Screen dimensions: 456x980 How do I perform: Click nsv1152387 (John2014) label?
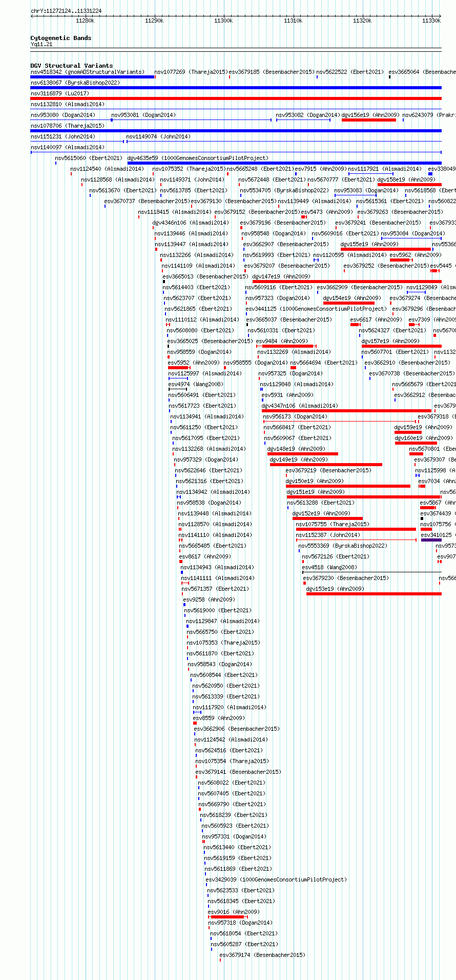point(328,535)
